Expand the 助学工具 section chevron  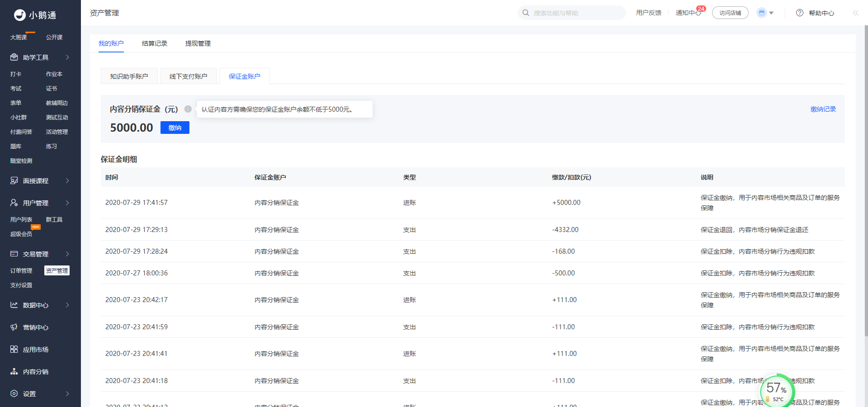67,57
